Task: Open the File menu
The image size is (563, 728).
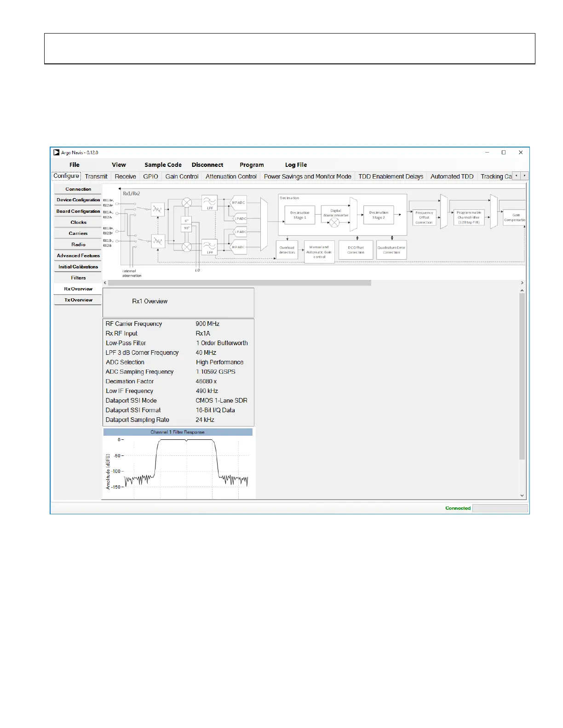Action: point(75,165)
